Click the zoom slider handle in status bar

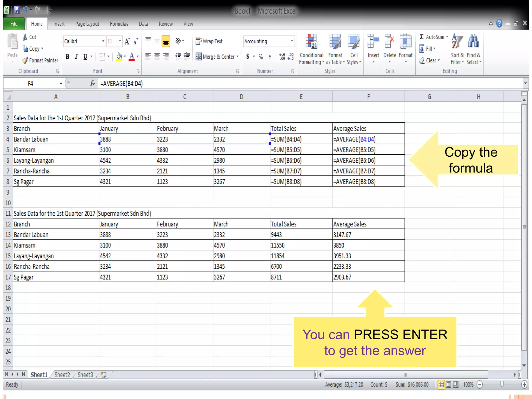click(502, 384)
